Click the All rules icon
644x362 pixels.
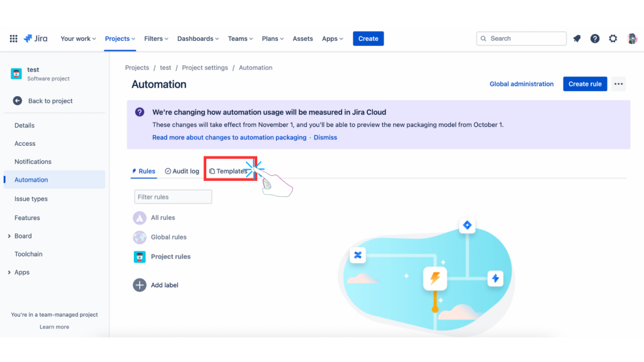[140, 218]
